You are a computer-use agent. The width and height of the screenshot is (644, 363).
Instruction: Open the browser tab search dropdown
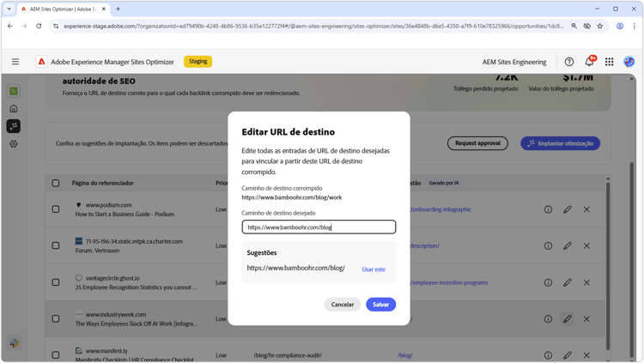[9, 9]
